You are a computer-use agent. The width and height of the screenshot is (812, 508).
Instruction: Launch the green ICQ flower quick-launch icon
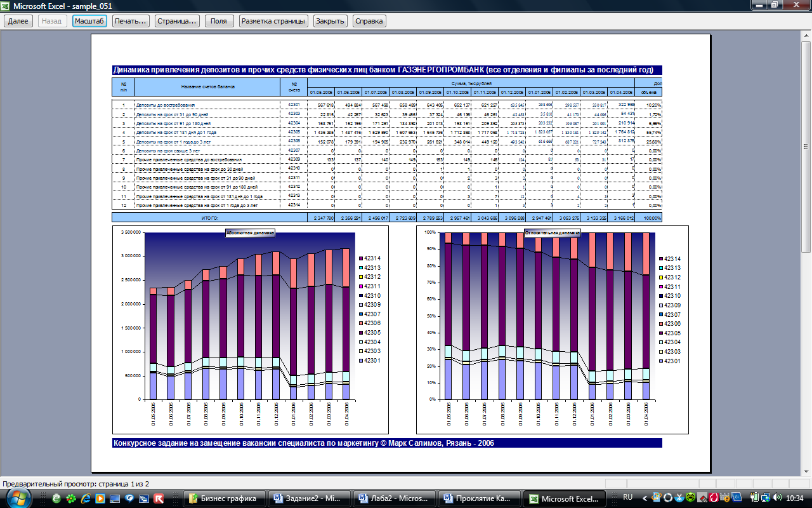(71, 498)
